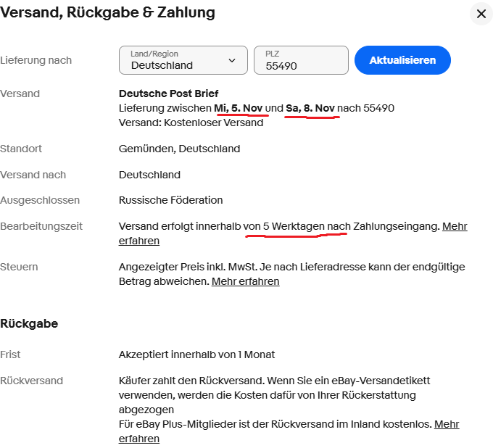Click the chevron arrow beside Deutschland
This screenshot has width=493, height=448.
tap(232, 60)
